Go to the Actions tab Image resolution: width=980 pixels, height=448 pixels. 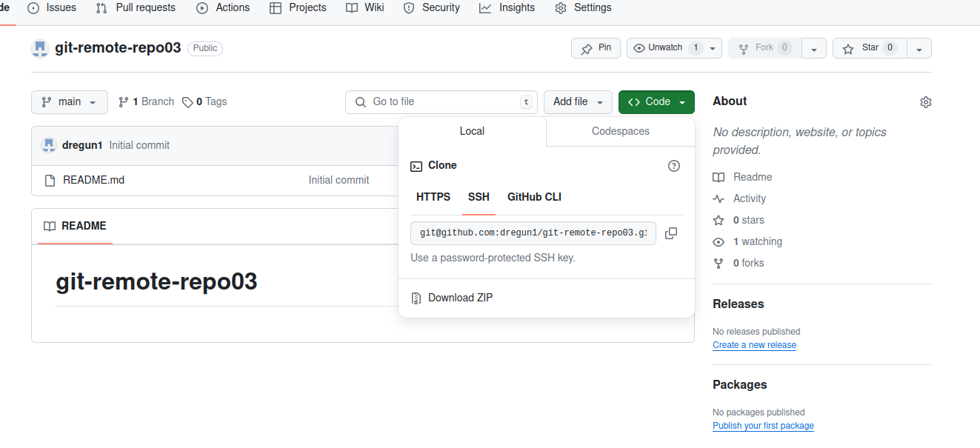tap(223, 7)
